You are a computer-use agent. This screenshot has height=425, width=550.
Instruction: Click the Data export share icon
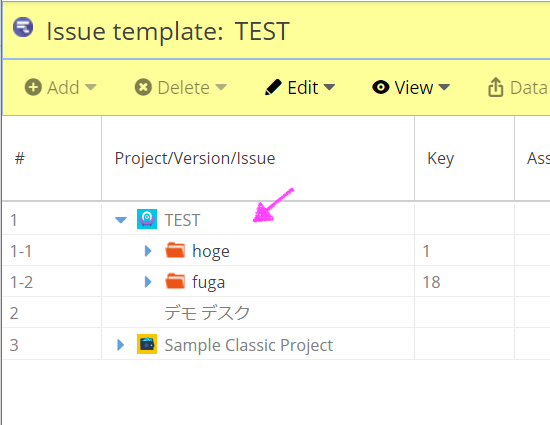pos(495,87)
